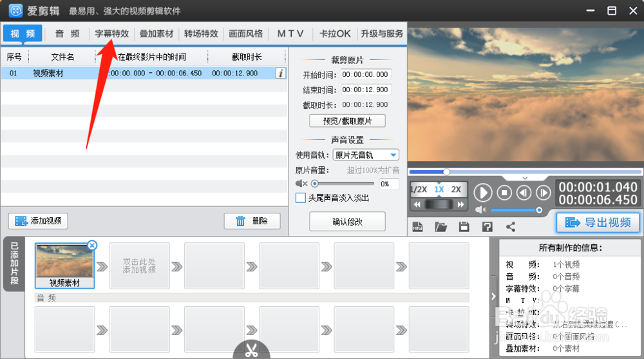Step to previous frame
The image size is (644, 359).
[524, 193]
